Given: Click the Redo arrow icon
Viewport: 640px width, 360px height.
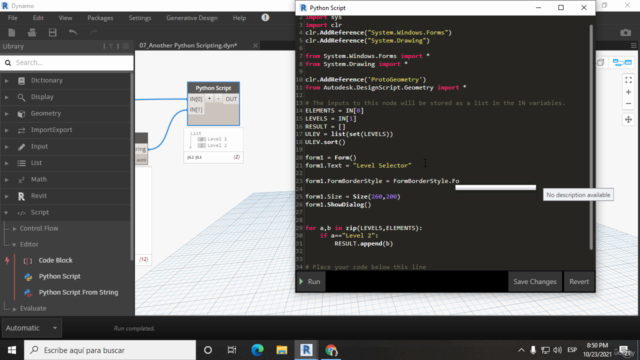Looking at the screenshot, I should (x=93, y=33).
